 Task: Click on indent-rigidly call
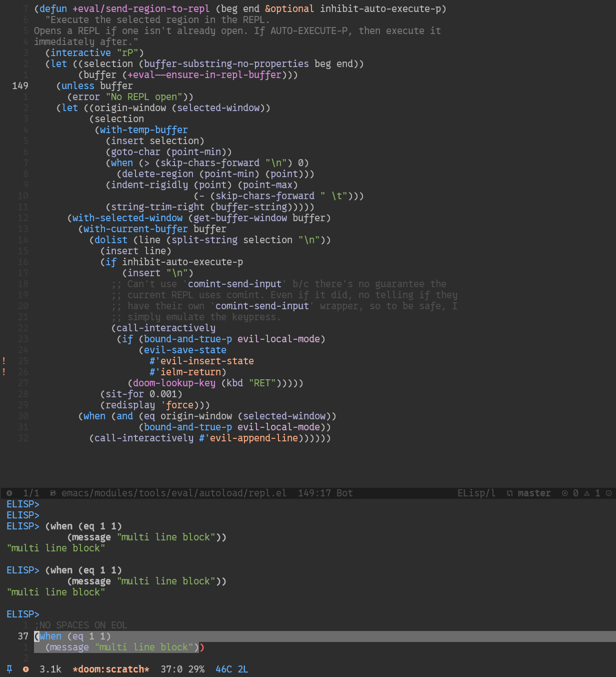(x=149, y=185)
